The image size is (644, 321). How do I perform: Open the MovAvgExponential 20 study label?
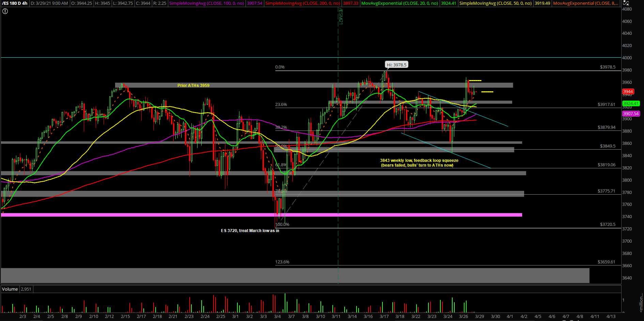399,3
